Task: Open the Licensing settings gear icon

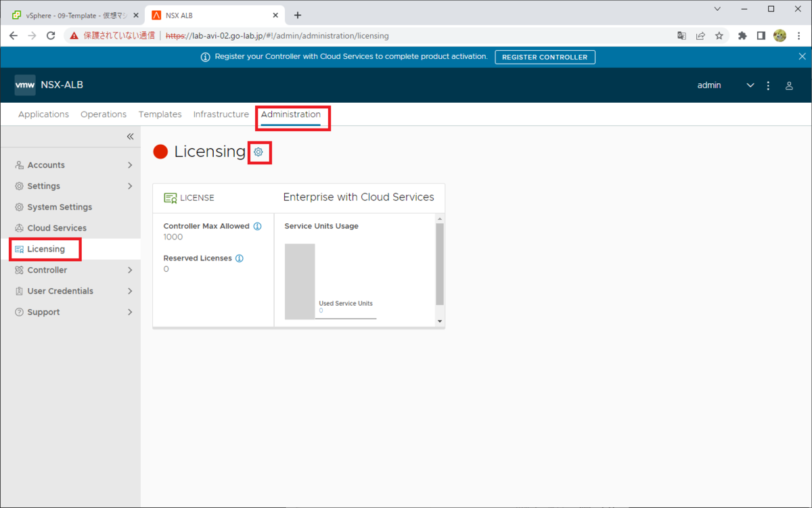Action: [x=258, y=152]
